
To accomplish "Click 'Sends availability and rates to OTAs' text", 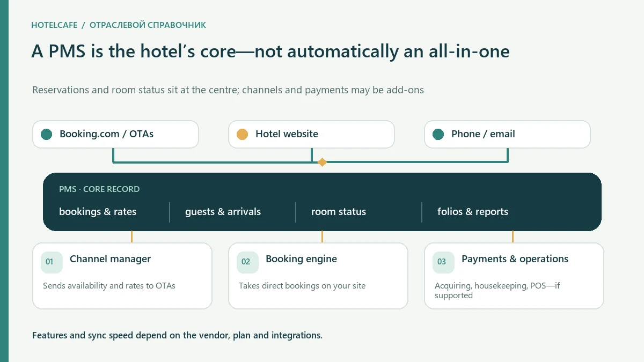I will (x=109, y=286).
